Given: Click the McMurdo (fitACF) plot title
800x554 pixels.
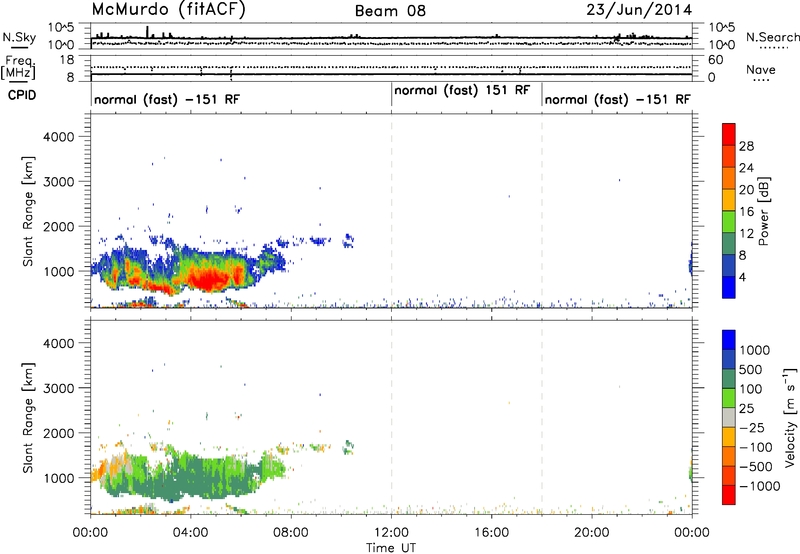Looking at the screenshot, I should pyautogui.click(x=168, y=10).
